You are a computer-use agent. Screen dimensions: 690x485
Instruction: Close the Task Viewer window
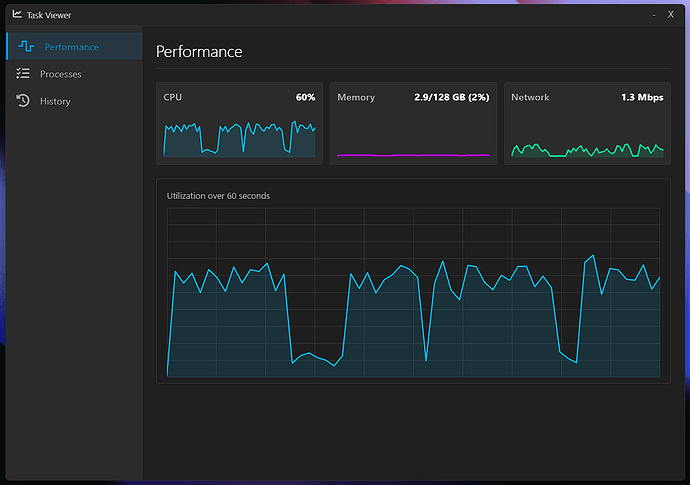[670, 15]
